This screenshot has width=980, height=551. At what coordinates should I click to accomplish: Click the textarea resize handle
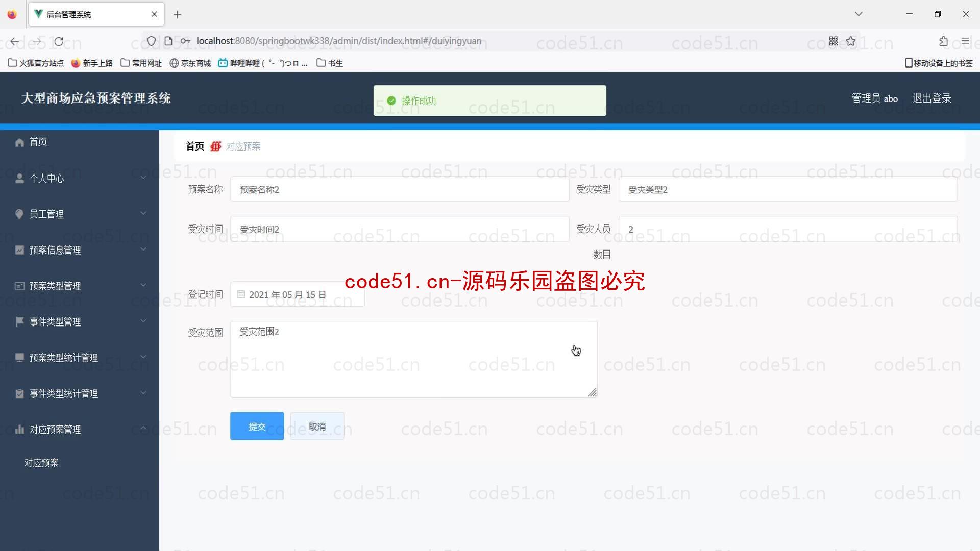[592, 392]
